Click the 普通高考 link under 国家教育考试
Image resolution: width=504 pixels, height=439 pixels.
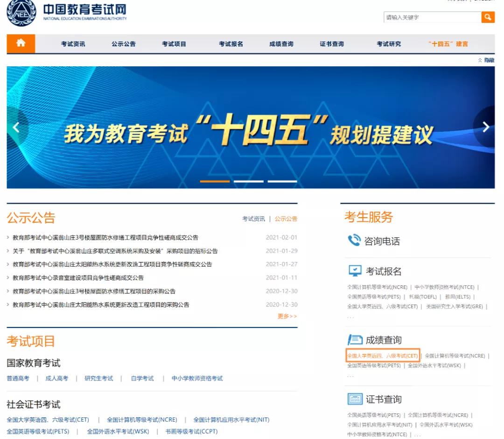[18, 378]
